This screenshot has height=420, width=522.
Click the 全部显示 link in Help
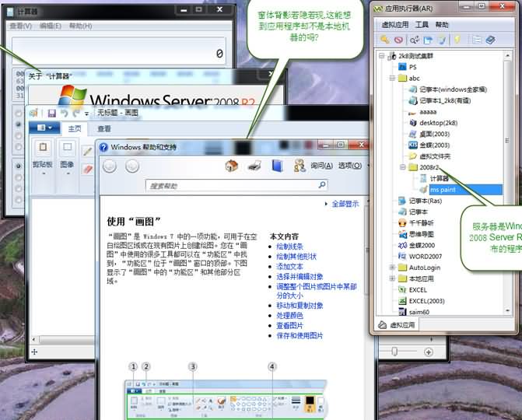[345, 204]
